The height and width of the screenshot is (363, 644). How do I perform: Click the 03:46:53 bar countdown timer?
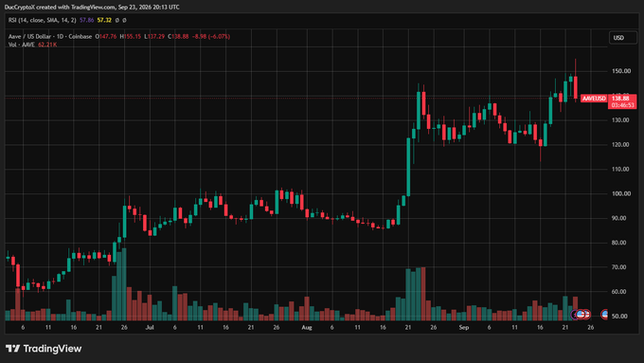(622, 105)
